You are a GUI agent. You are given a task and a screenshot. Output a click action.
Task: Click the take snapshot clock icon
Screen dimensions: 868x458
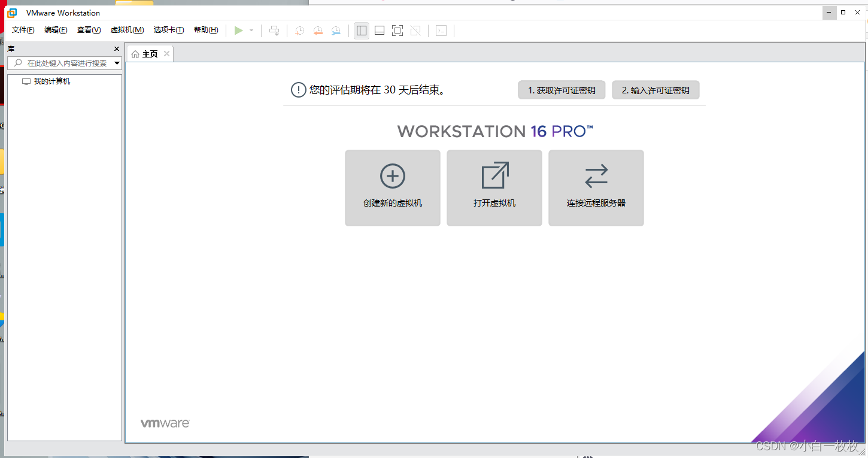click(x=299, y=31)
